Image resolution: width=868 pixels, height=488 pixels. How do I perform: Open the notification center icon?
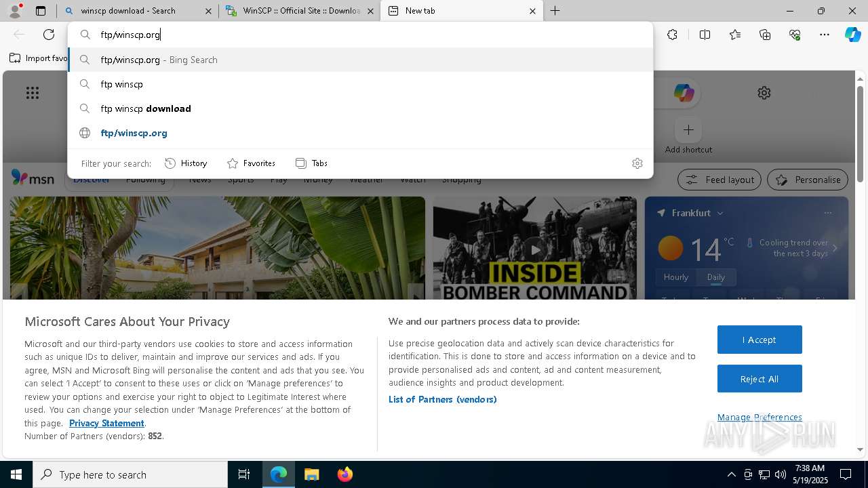click(846, 474)
